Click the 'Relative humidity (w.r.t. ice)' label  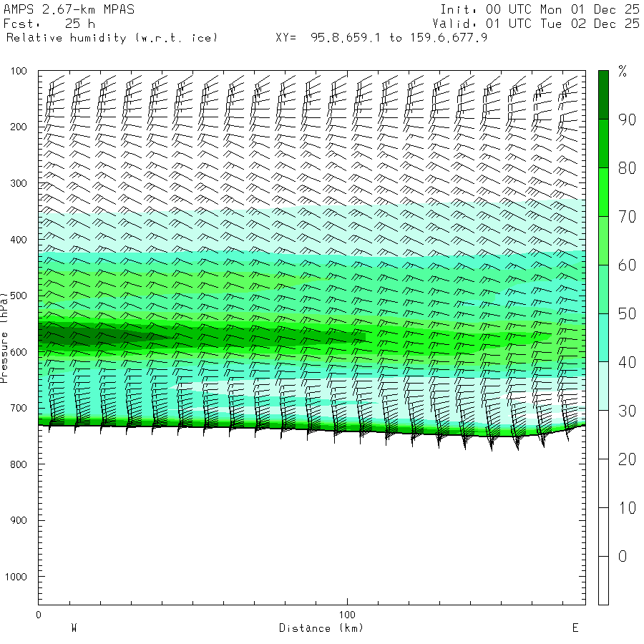pyautogui.click(x=112, y=38)
